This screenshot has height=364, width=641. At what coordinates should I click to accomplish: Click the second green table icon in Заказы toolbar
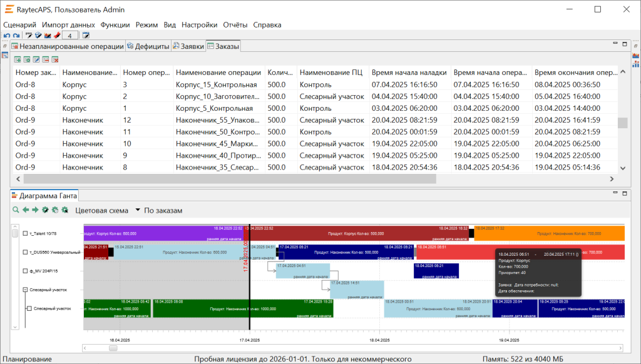coord(27,59)
